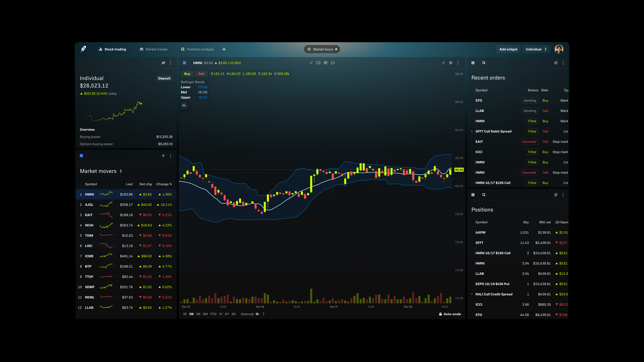Select the trend line drawing tool
Viewport: 644px width, 362px height.
click(311, 63)
